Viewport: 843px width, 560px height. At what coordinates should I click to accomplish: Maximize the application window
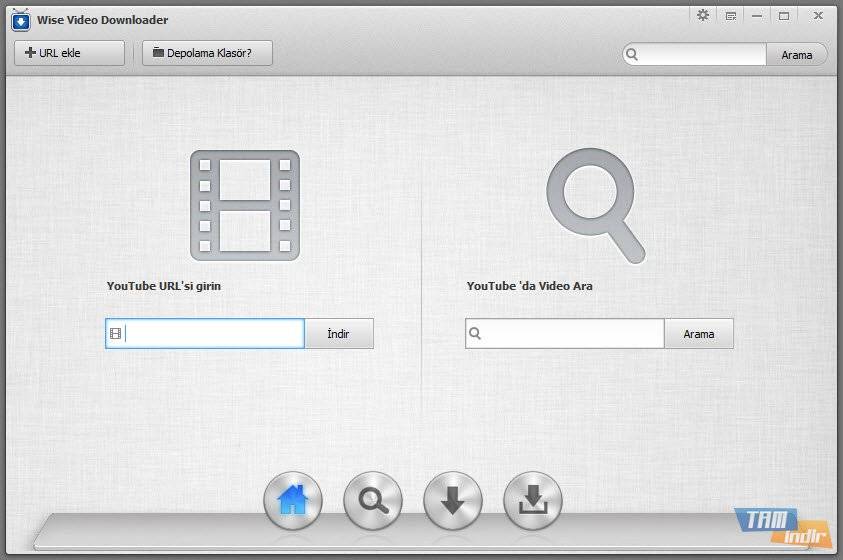pyautogui.click(x=784, y=16)
